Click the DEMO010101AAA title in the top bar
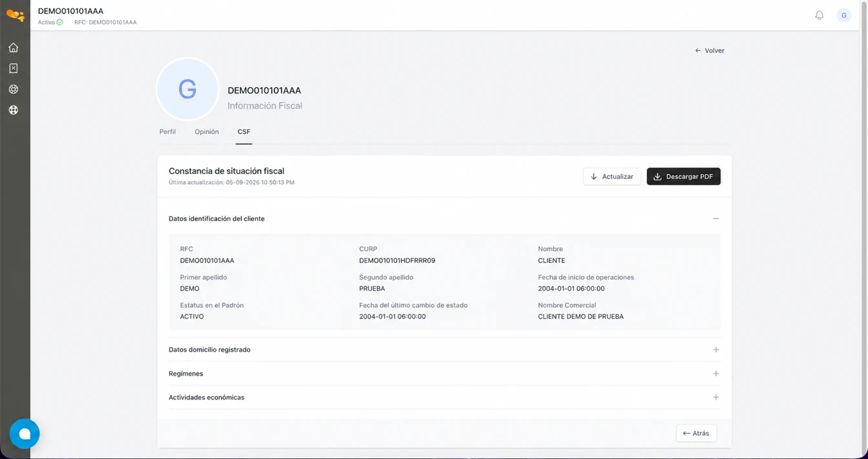The image size is (868, 459). pos(70,11)
